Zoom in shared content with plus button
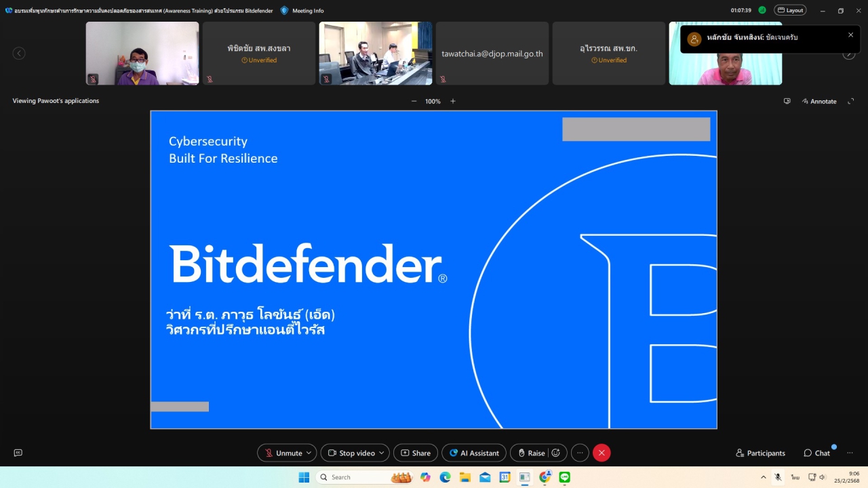Image resolution: width=868 pixels, height=488 pixels. click(453, 101)
